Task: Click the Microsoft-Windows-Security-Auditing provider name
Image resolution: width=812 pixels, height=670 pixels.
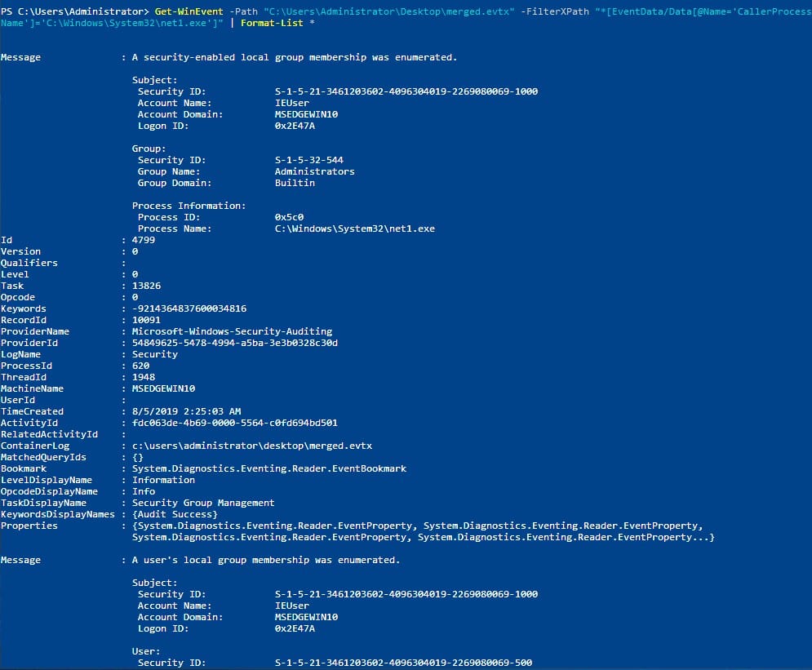Action: coord(232,331)
